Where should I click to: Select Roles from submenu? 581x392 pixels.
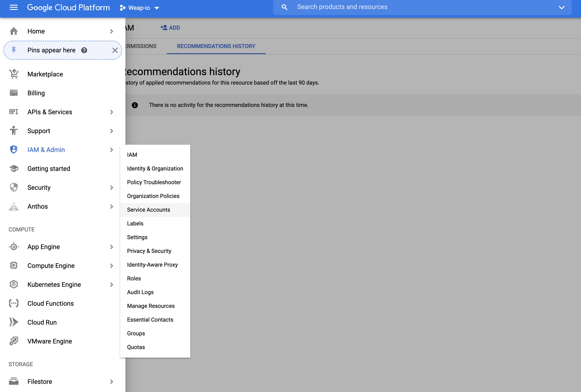[155, 278]
